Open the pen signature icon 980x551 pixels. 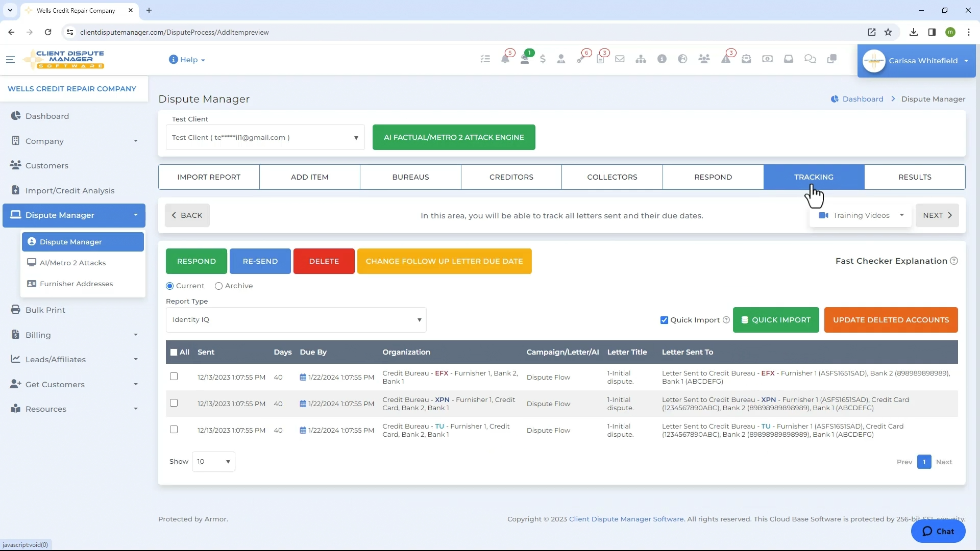[x=581, y=59]
